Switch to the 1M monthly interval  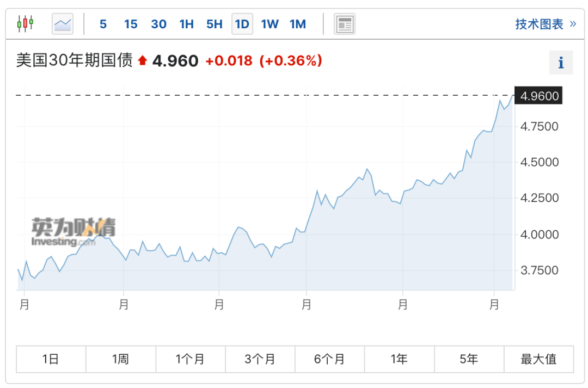click(x=298, y=24)
